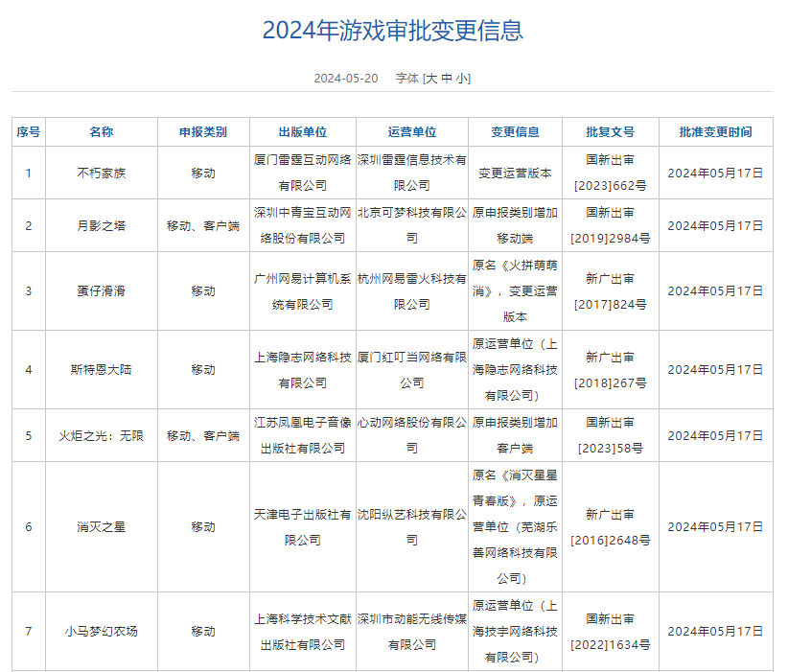Select game name 斯特恩大陆
Image resolution: width=788 pixels, height=672 pixels.
pos(102,370)
